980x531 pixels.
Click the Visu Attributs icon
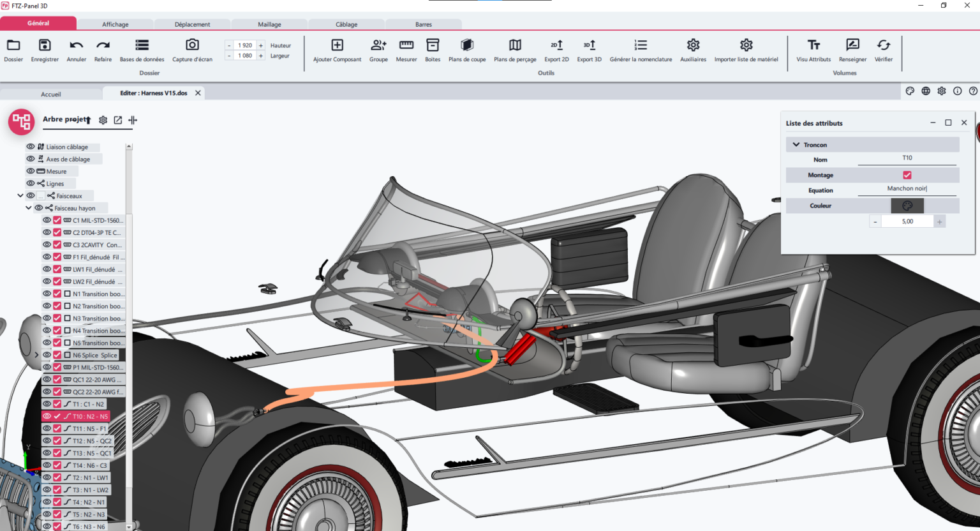(x=813, y=50)
